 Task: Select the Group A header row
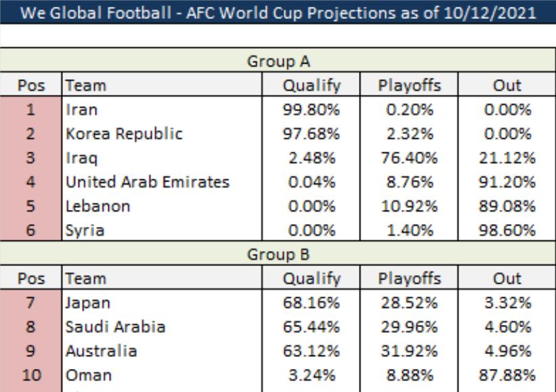pos(278,63)
